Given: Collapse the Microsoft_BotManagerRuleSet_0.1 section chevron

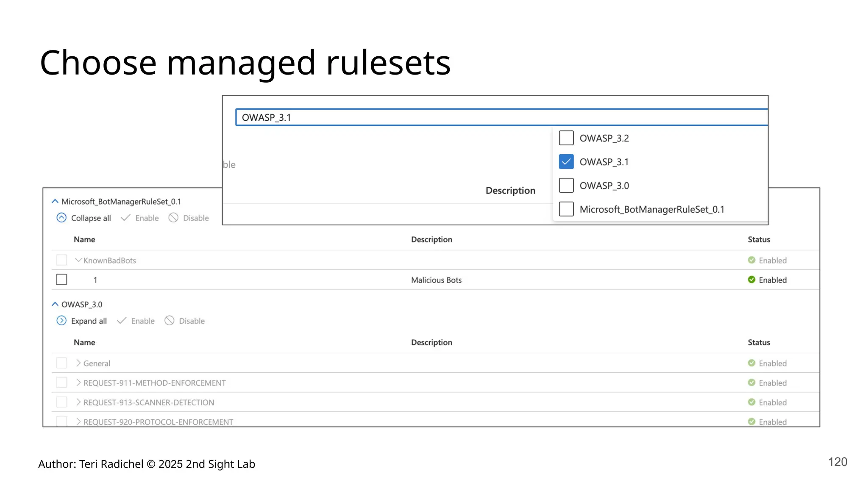Looking at the screenshot, I should tap(55, 201).
